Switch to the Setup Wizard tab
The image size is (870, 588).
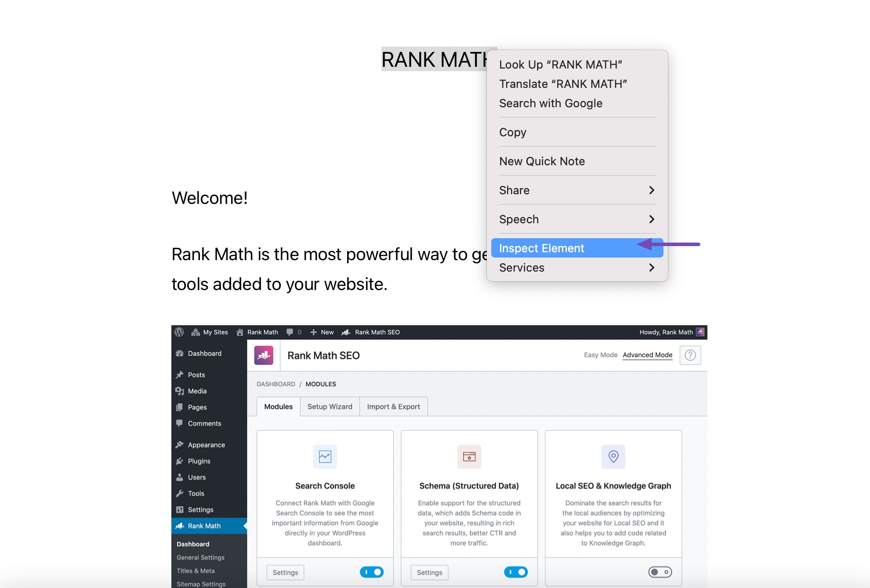[329, 406]
